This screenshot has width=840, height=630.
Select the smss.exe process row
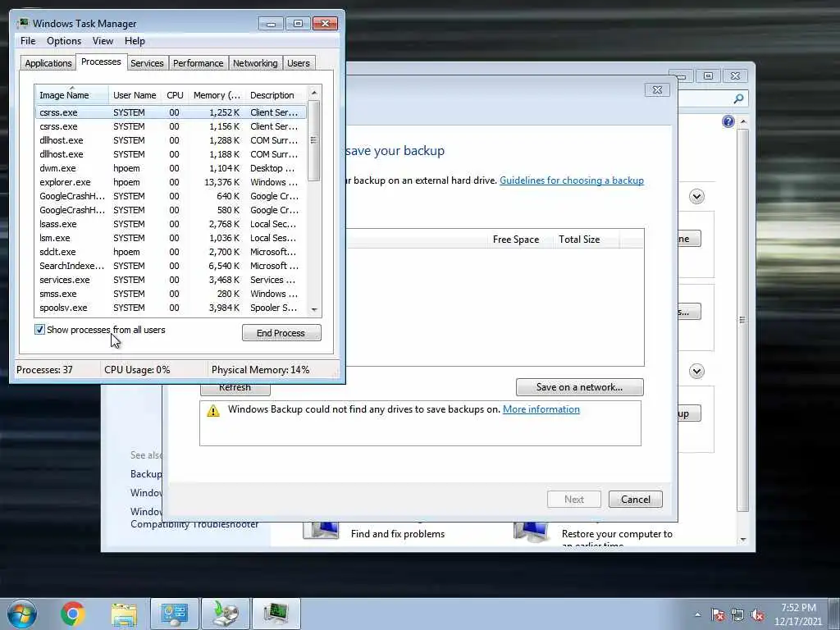pyautogui.click(x=171, y=294)
